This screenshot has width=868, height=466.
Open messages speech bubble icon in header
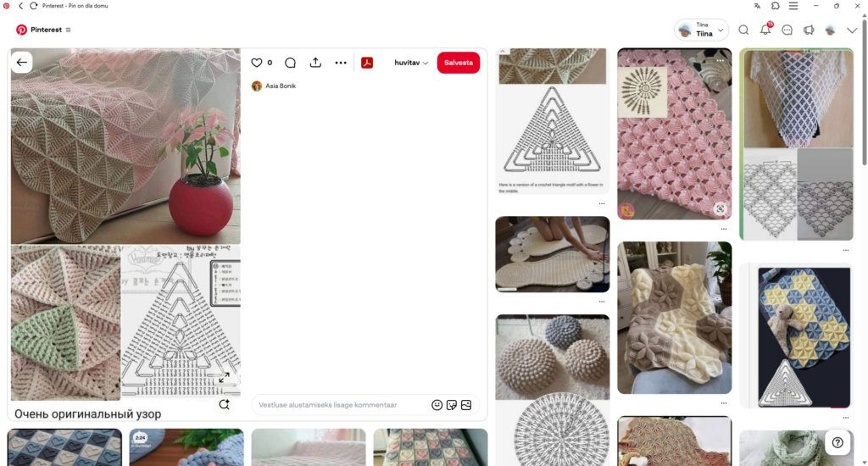(x=787, y=30)
